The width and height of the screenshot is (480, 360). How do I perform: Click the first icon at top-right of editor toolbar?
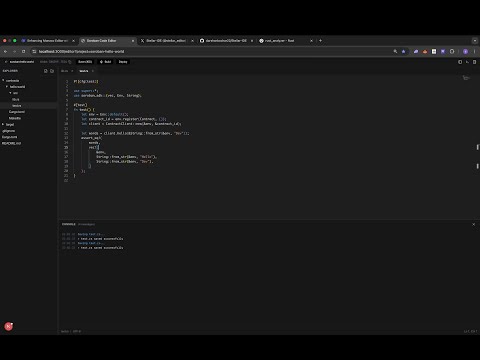point(460,62)
